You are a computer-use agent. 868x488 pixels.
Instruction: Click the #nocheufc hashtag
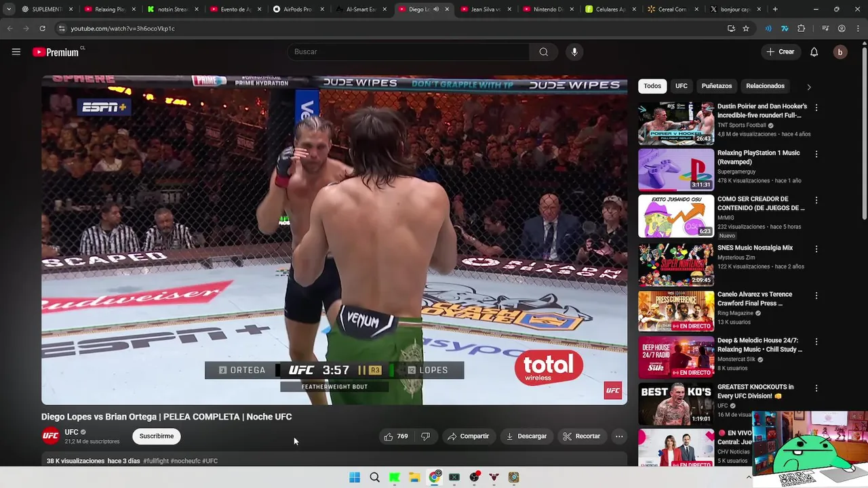pos(185,461)
